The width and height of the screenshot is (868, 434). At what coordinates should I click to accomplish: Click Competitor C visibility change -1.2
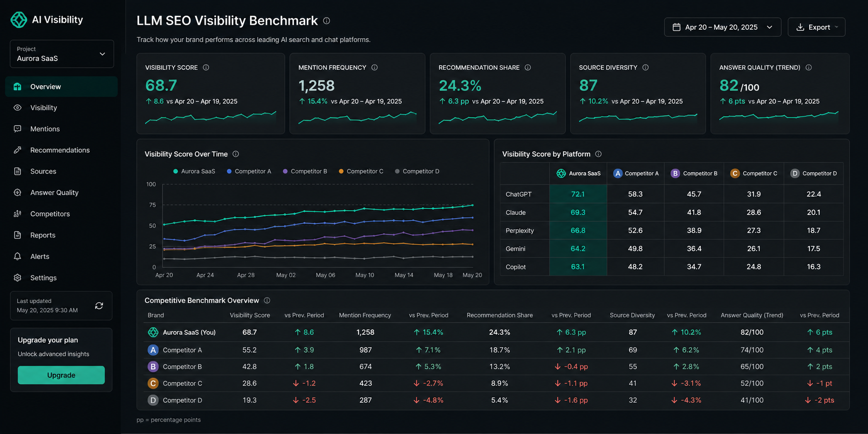click(x=304, y=384)
